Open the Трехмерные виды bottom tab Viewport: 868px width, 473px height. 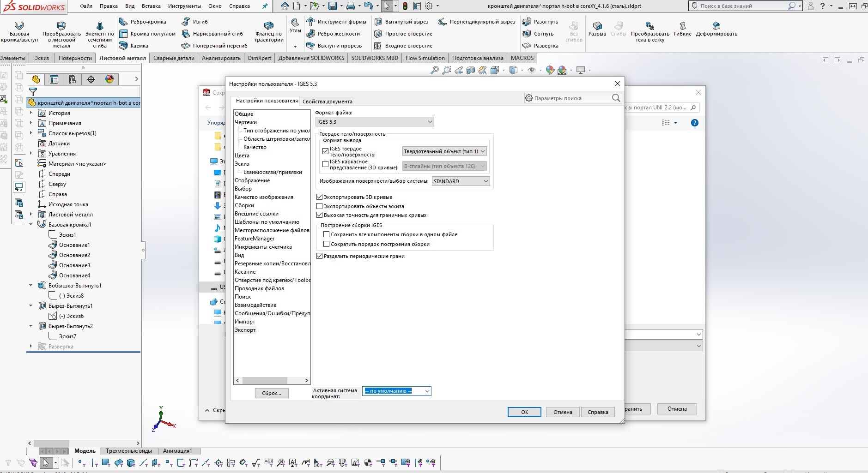click(x=129, y=451)
